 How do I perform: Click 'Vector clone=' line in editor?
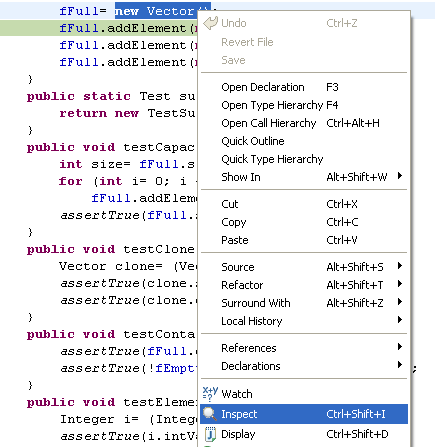[111, 266]
